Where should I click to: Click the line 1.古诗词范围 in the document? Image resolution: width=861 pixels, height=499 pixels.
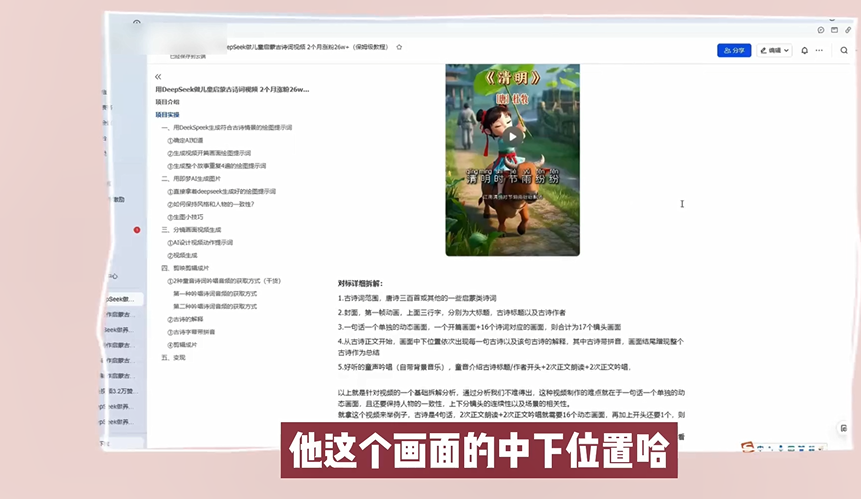(x=417, y=298)
